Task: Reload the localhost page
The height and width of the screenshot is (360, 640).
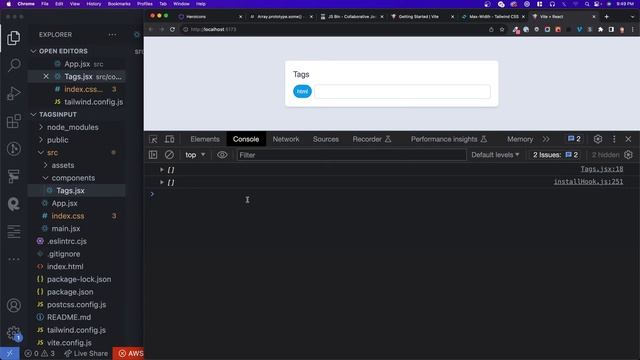Action: point(172,29)
